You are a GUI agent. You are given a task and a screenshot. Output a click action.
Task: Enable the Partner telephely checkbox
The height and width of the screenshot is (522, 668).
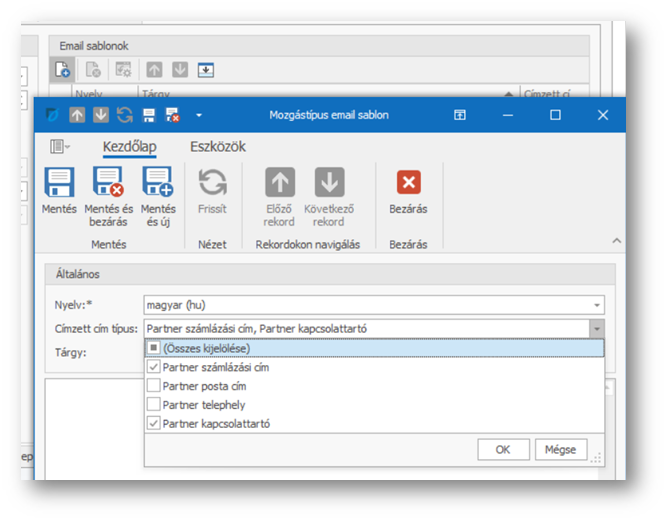click(x=153, y=404)
